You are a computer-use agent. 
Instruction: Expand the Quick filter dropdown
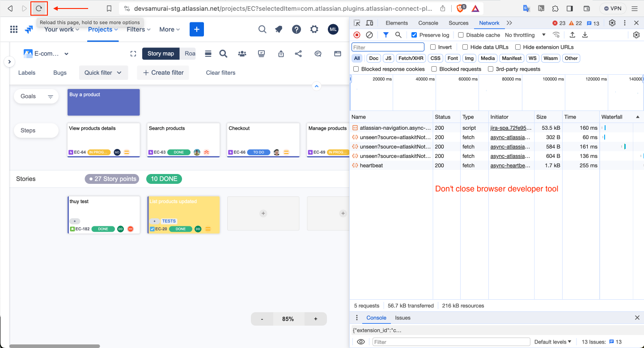coord(103,72)
